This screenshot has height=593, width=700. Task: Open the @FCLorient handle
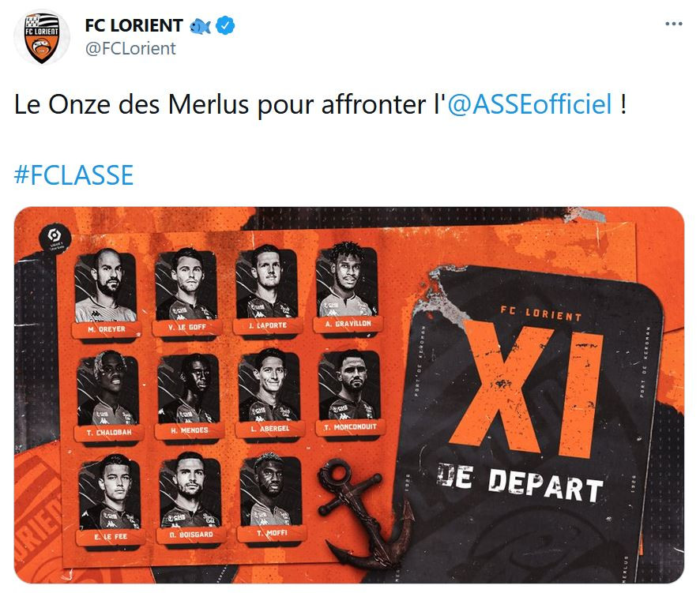130,49
